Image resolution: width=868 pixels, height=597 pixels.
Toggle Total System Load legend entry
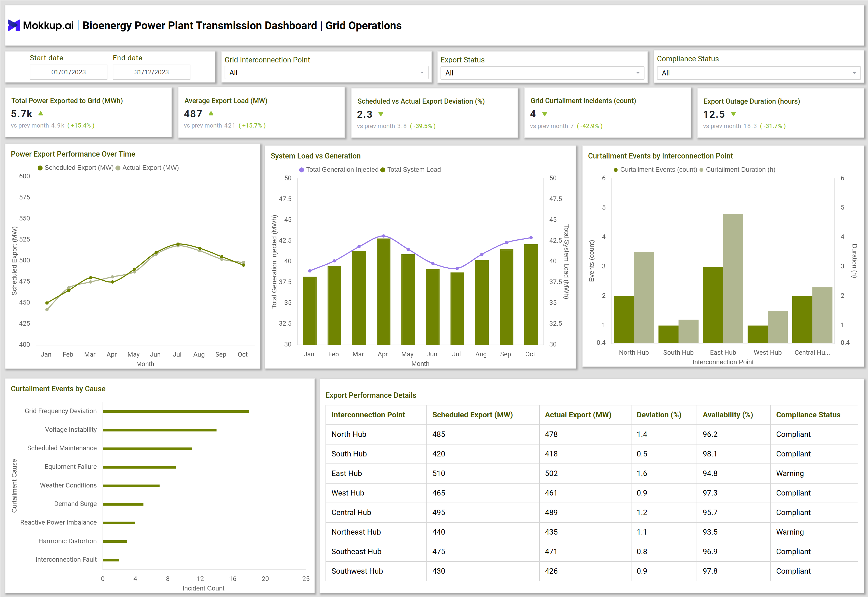410,169
